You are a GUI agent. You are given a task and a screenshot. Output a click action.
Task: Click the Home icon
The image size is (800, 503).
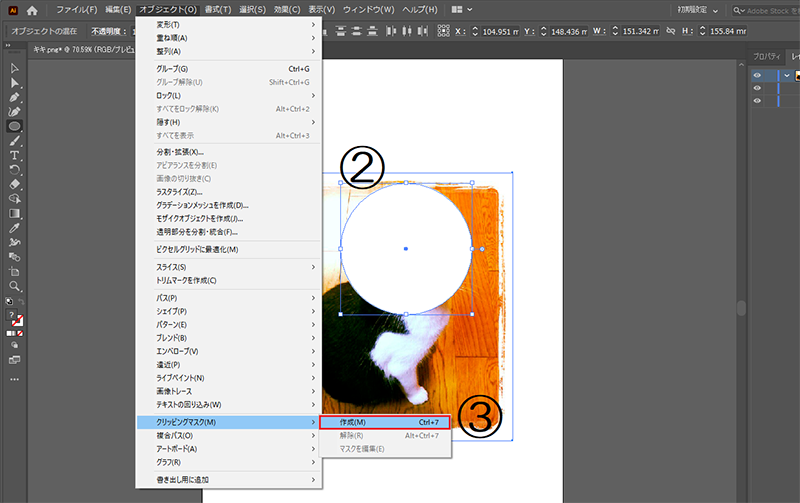(x=32, y=9)
